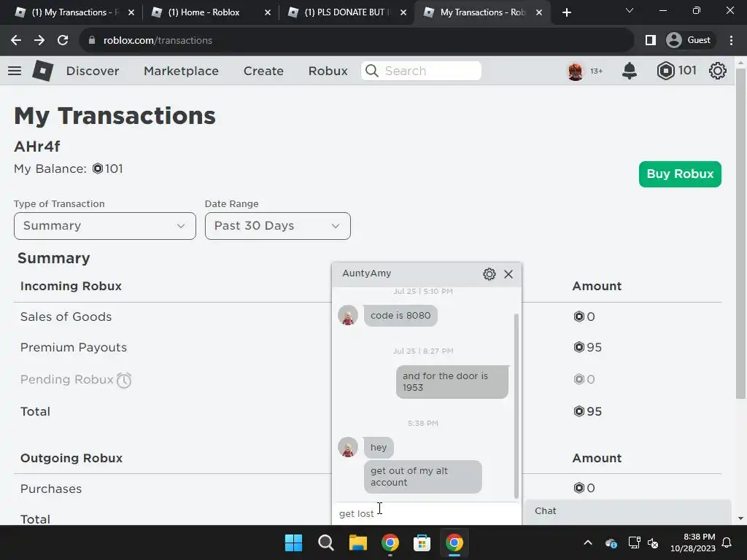Expand the Chat bar at the bottom right
The width and height of the screenshot is (747, 560).
(628, 511)
